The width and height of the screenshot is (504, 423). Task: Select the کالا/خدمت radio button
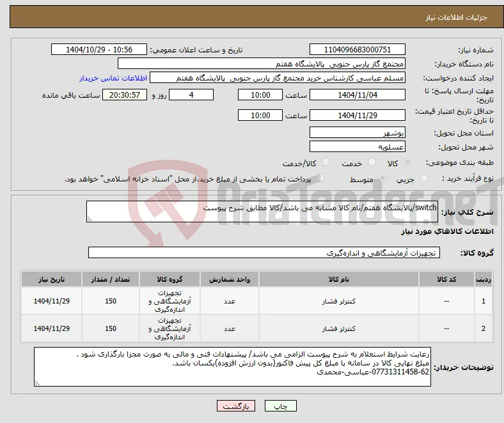point(326,162)
